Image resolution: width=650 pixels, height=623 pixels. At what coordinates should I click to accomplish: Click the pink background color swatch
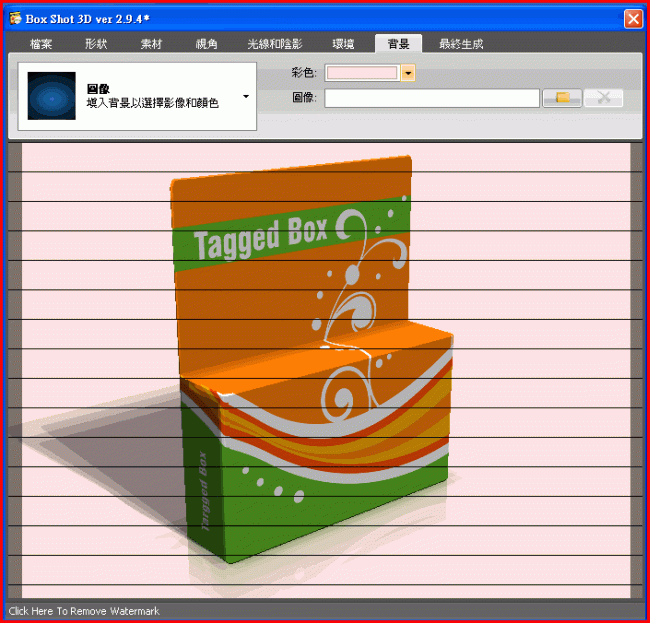click(x=362, y=73)
